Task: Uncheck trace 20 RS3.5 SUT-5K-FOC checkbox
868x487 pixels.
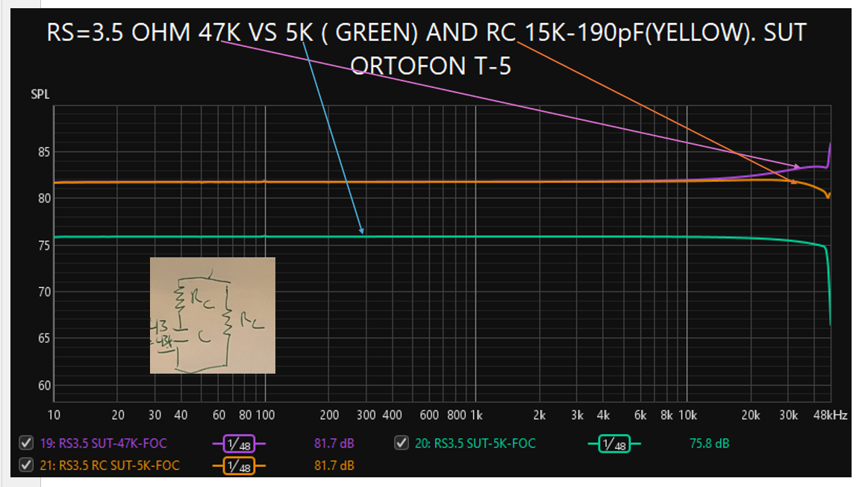Action: (x=402, y=443)
